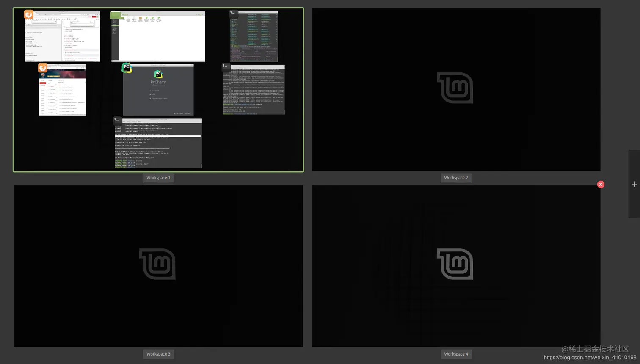Click the green folder icon on the file manager window
The image size is (640, 364).
(x=116, y=15)
